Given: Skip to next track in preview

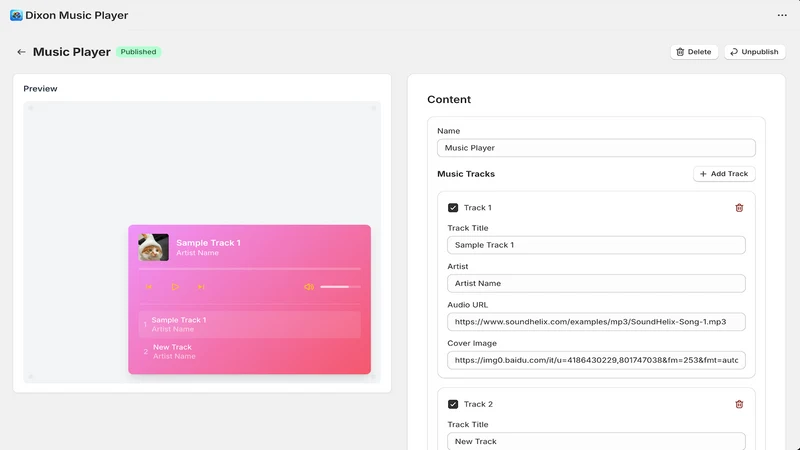Looking at the screenshot, I should tap(201, 287).
